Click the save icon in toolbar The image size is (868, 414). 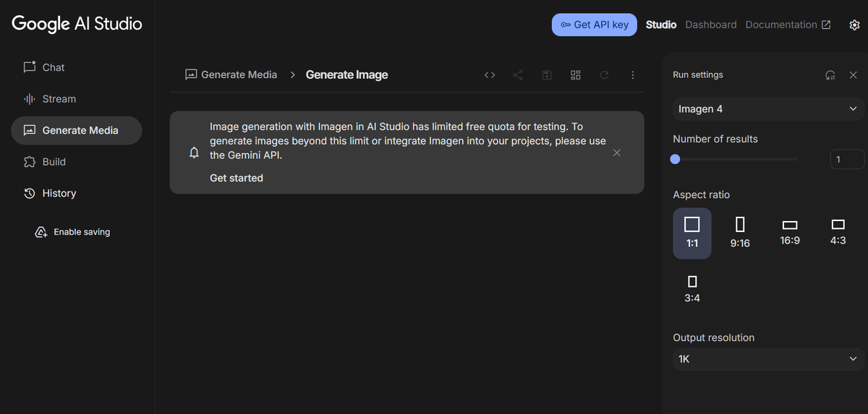point(547,74)
